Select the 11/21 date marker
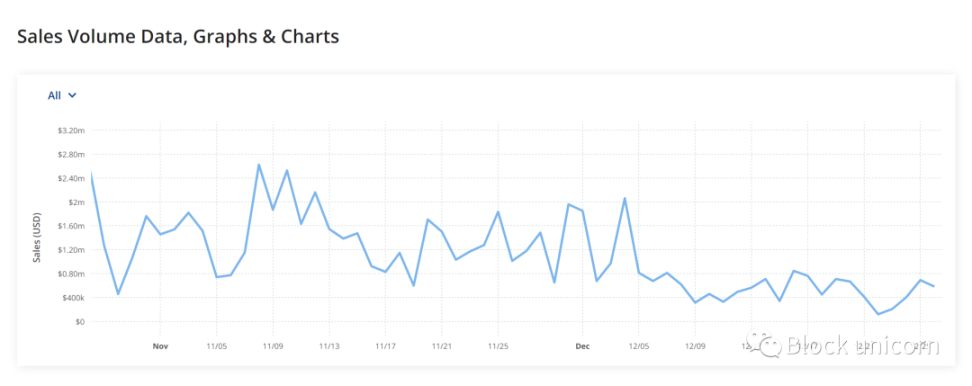Viewport: 972px width, 386px height. 441,346
